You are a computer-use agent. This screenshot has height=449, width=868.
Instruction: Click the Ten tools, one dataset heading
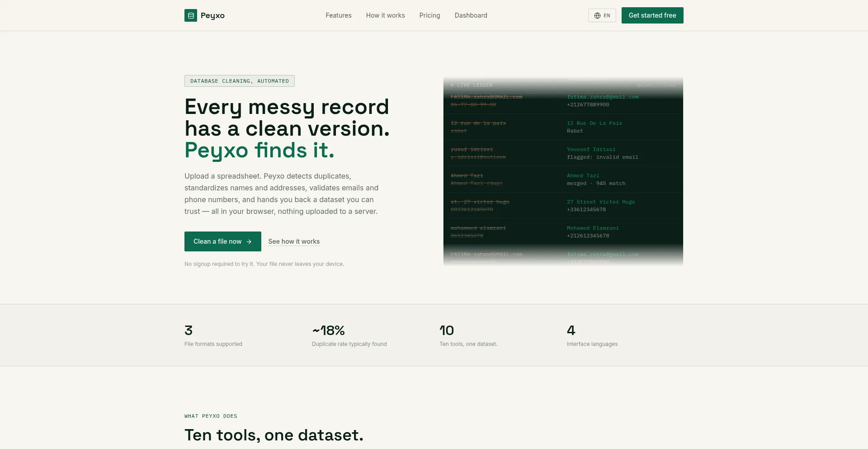[x=274, y=435]
